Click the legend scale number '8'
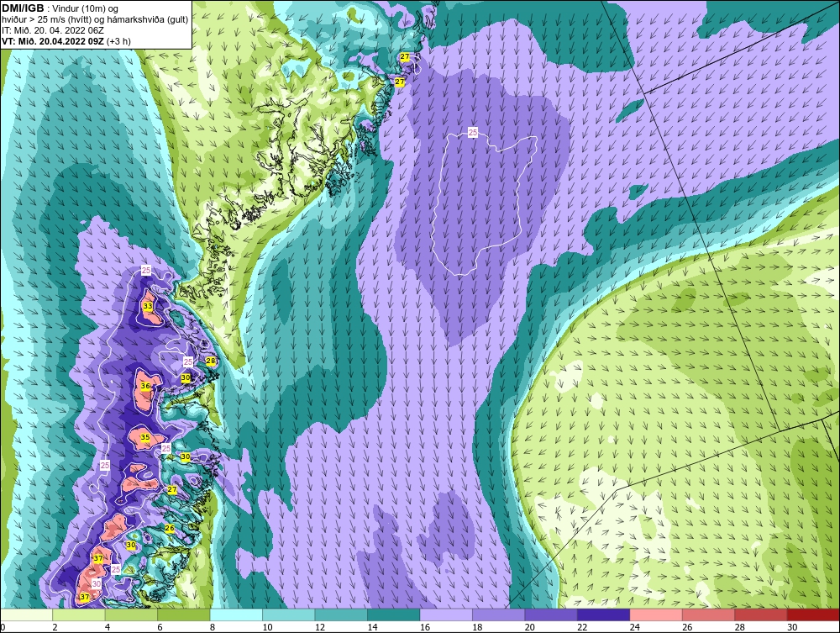The height and width of the screenshot is (633, 840). coord(213,627)
